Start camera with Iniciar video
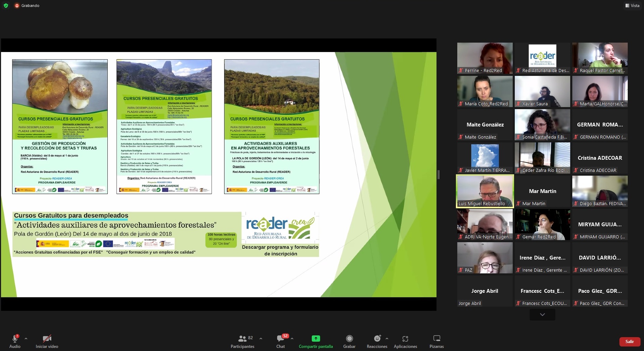 47,339
